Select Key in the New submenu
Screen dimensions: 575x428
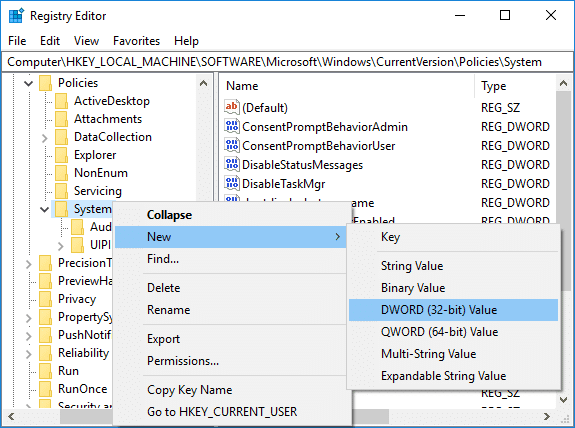tap(454, 237)
